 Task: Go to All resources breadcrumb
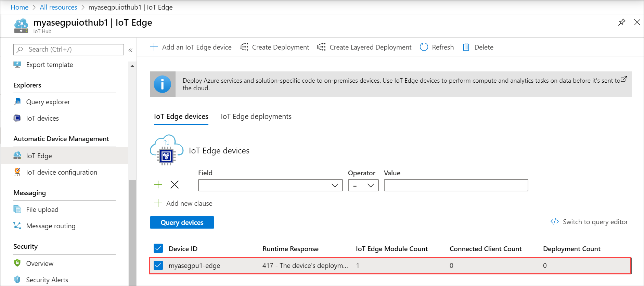click(59, 7)
